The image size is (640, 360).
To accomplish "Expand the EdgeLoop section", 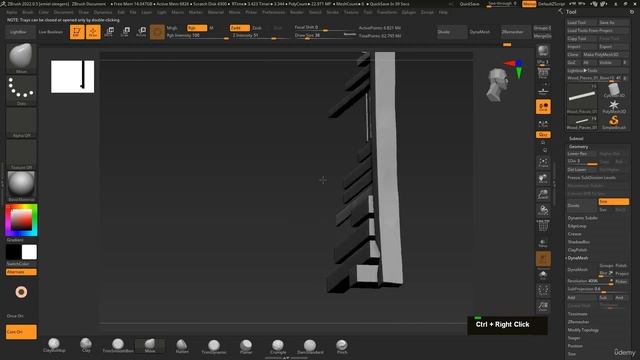I will click(x=577, y=226).
